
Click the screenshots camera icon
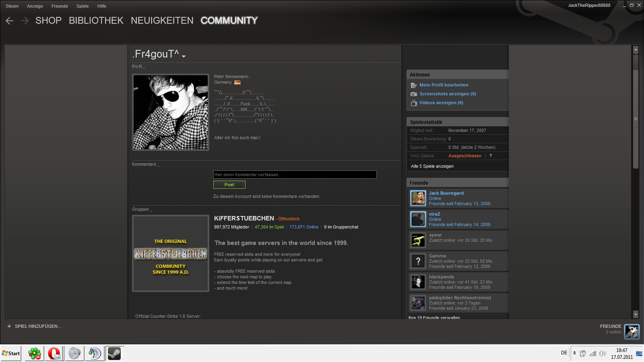tap(414, 94)
